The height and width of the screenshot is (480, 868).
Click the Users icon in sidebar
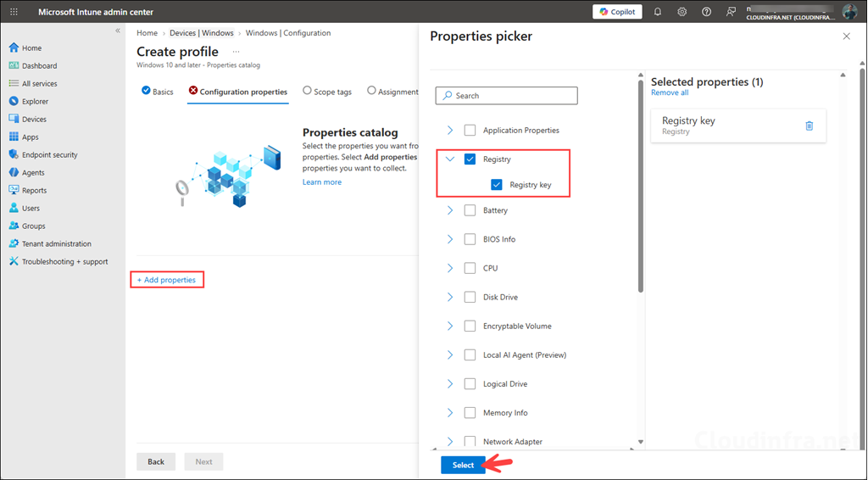(x=14, y=208)
